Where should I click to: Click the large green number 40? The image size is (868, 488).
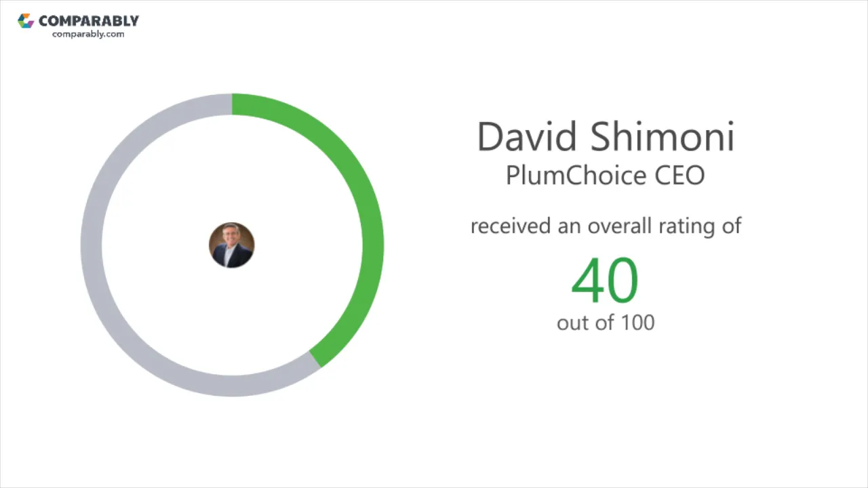tap(605, 280)
